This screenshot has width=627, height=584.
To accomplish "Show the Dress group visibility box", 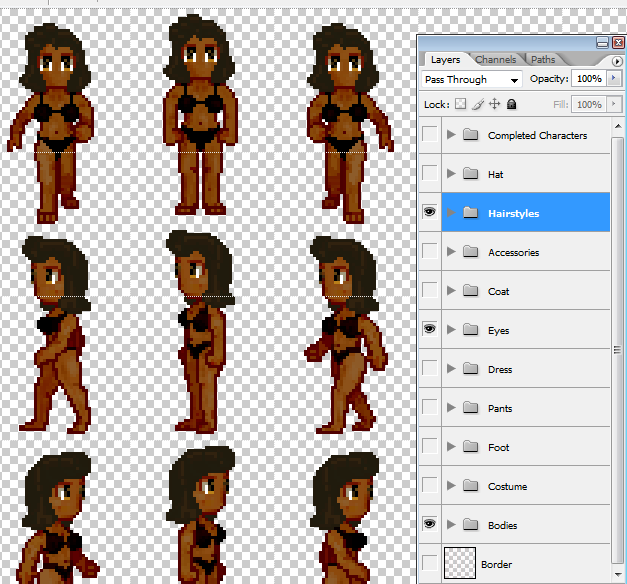I will (430, 368).
